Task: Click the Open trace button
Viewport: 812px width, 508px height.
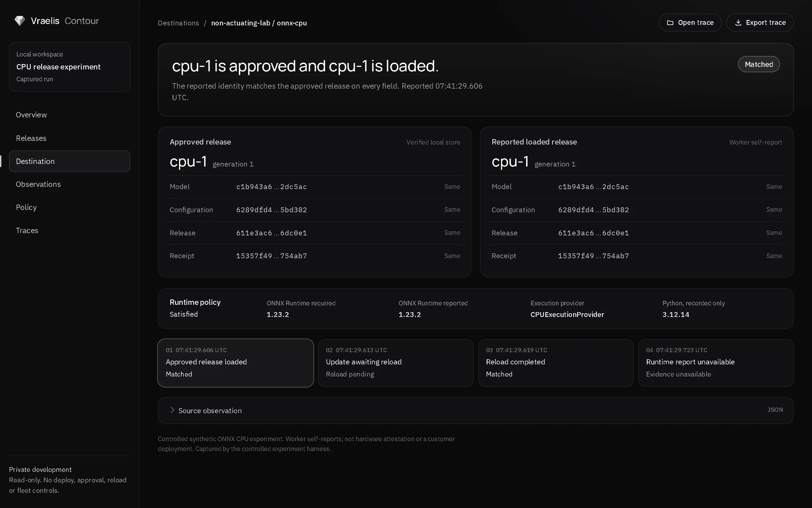Action: 690,23
